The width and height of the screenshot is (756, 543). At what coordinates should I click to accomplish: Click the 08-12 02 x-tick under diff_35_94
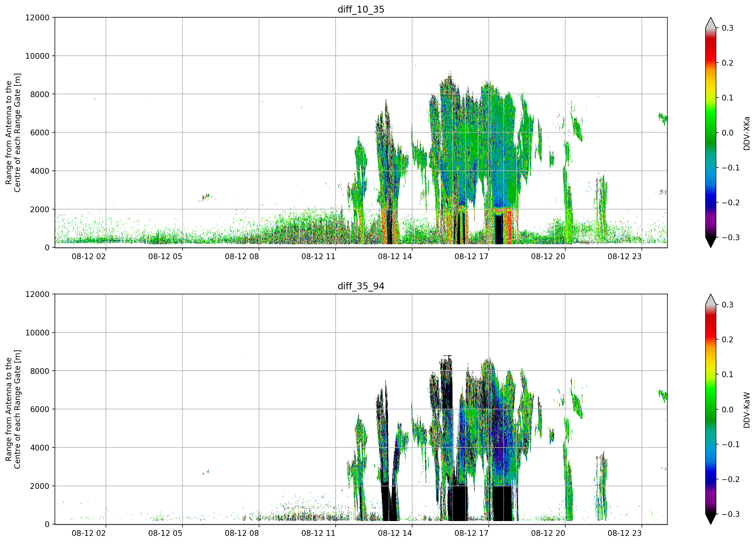pos(89,533)
